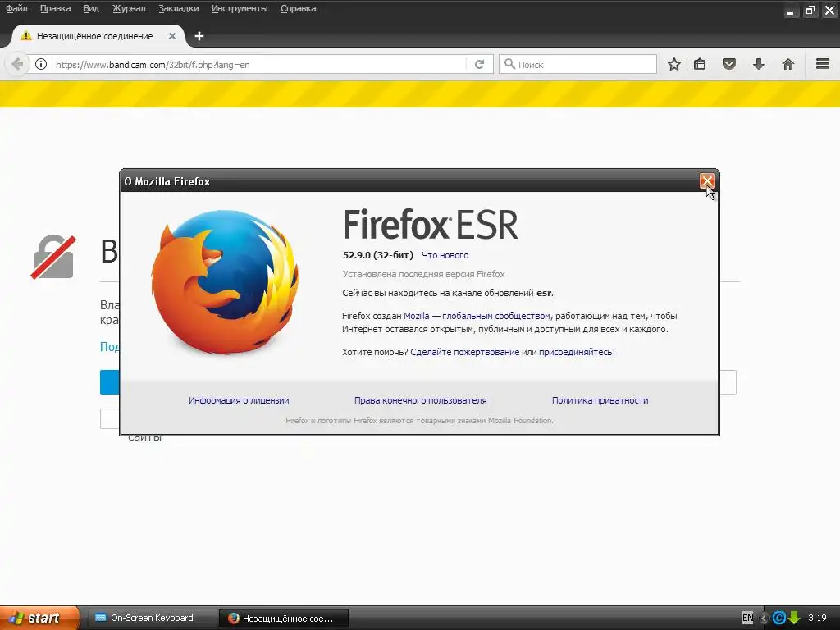
Task: Open Информация о лицензии link
Action: [239, 400]
